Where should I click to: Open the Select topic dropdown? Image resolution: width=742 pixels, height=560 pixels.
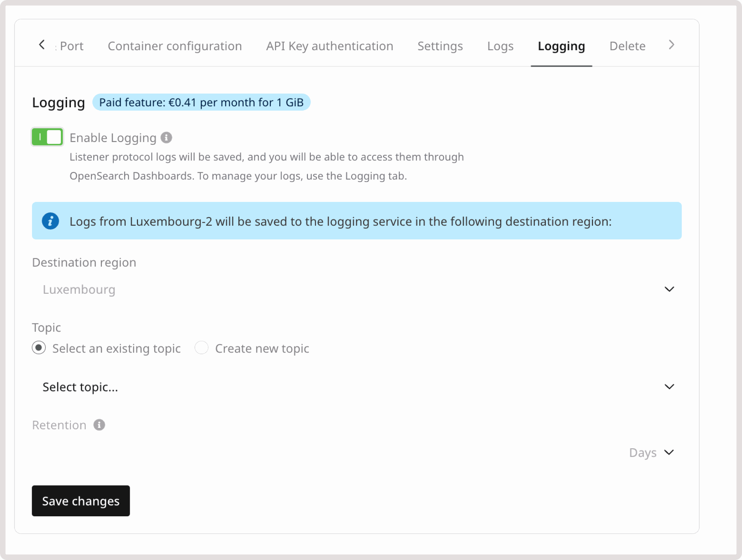(357, 387)
